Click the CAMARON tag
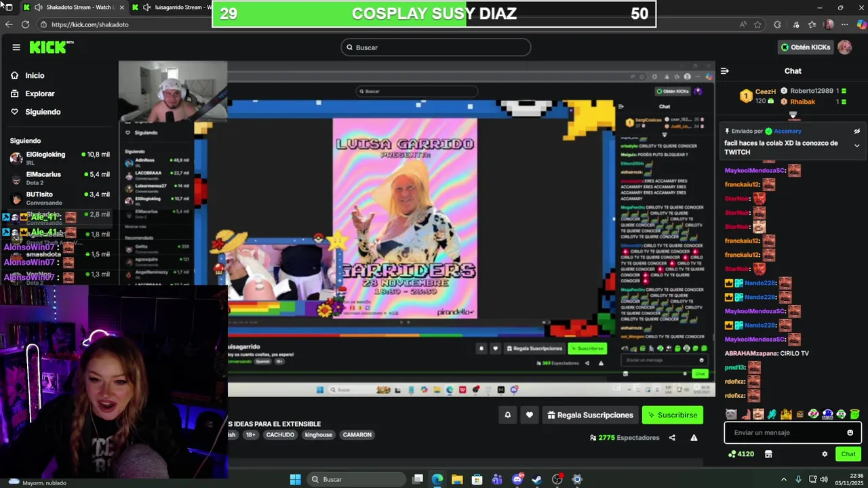This screenshot has width=868, height=488. [x=357, y=435]
